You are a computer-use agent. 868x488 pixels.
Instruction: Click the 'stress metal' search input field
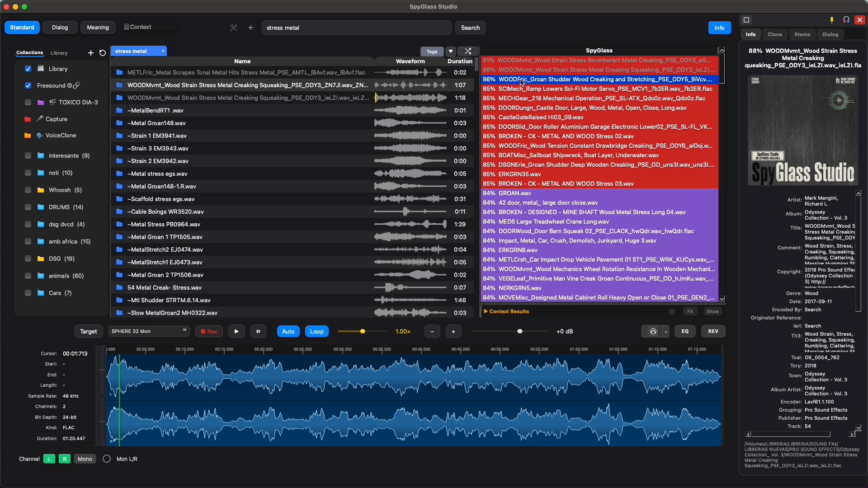tap(356, 28)
